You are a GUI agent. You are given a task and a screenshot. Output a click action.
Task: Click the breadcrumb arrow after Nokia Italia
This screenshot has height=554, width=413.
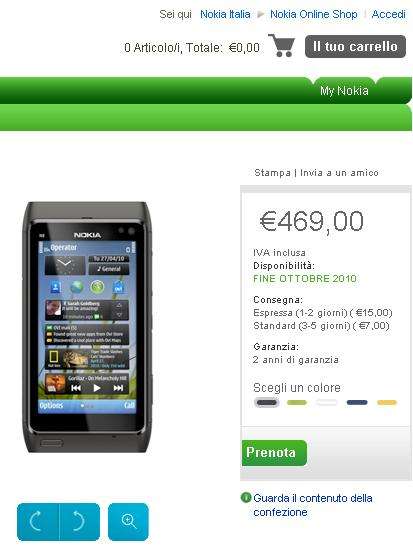point(261,14)
